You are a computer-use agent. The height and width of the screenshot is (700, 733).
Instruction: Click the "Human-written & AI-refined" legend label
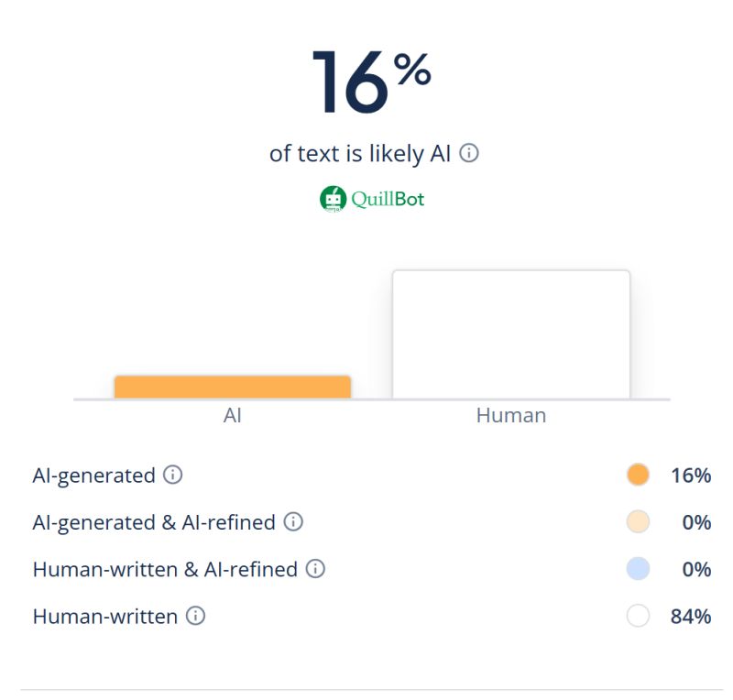pyautogui.click(x=165, y=570)
